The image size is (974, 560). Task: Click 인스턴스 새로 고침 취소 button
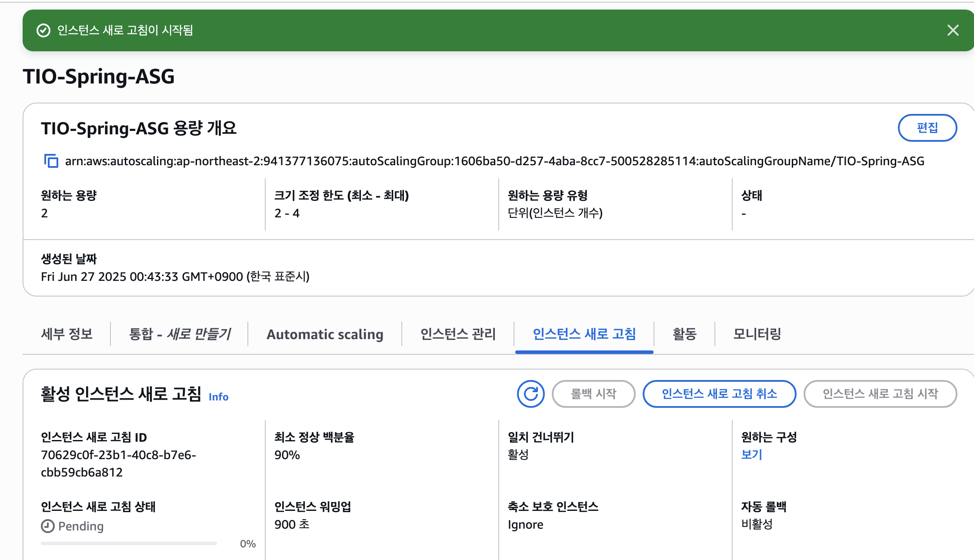pyautogui.click(x=719, y=394)
